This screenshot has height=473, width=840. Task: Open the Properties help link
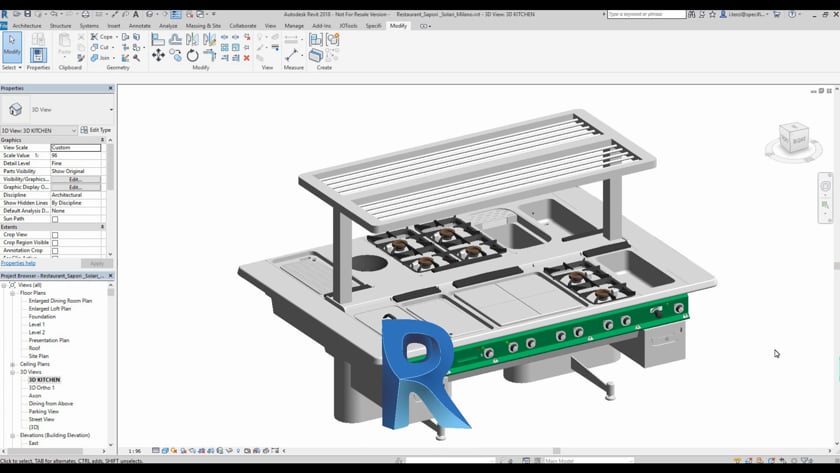click(x=18, y=264)
